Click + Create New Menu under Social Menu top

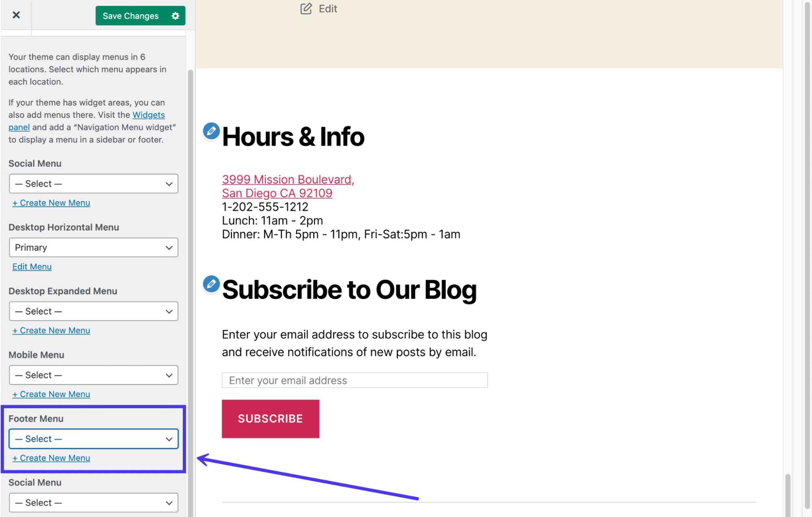51,202
